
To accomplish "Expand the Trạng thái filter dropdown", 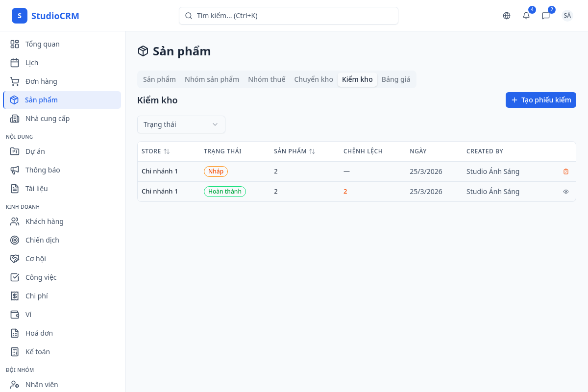I will pyautogui.click(x=181, y=124).
